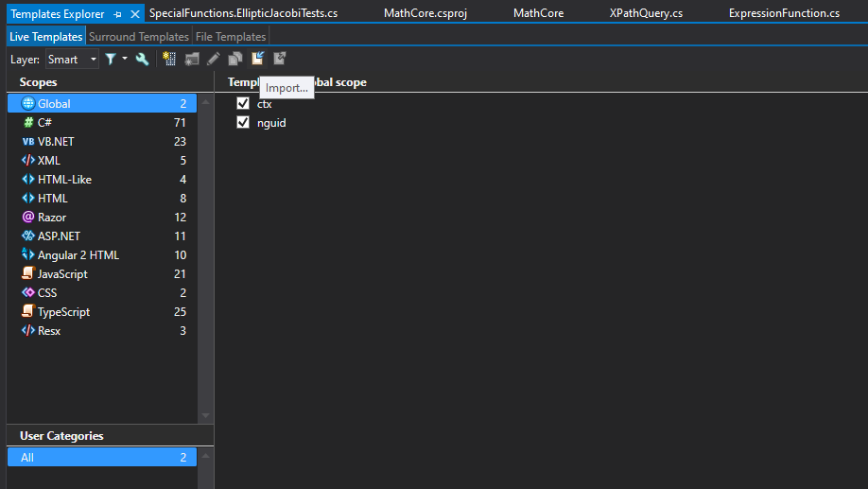Open SpecialFunctions.EllipticJacobiTests.cs document tab

point(244,13)
